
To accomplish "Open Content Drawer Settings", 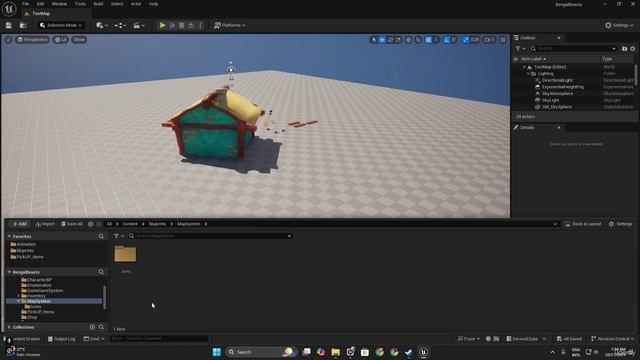I will pyautogui.click(x=620, y=224).
